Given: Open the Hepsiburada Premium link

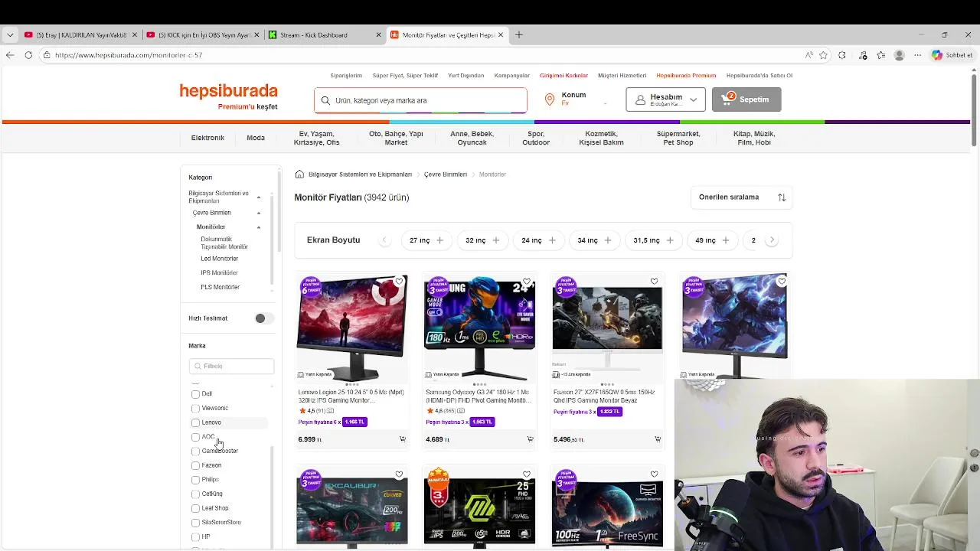Looking at the screenshot, I should pyautogui.click(x=686, y=76).
